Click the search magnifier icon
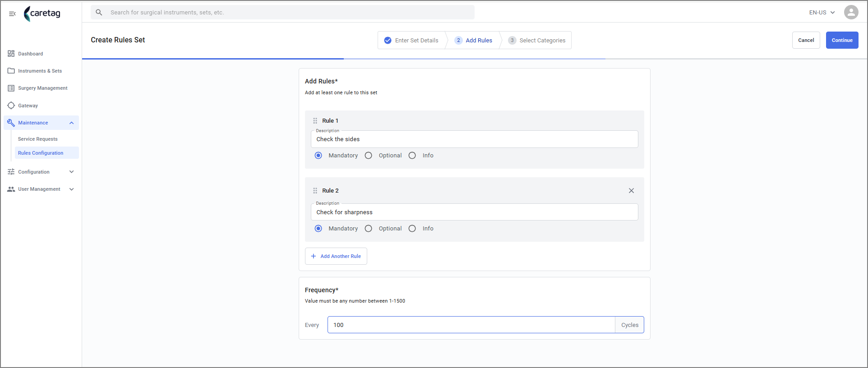The height and width of the screenshot is (368, 868). click(99, 13)
